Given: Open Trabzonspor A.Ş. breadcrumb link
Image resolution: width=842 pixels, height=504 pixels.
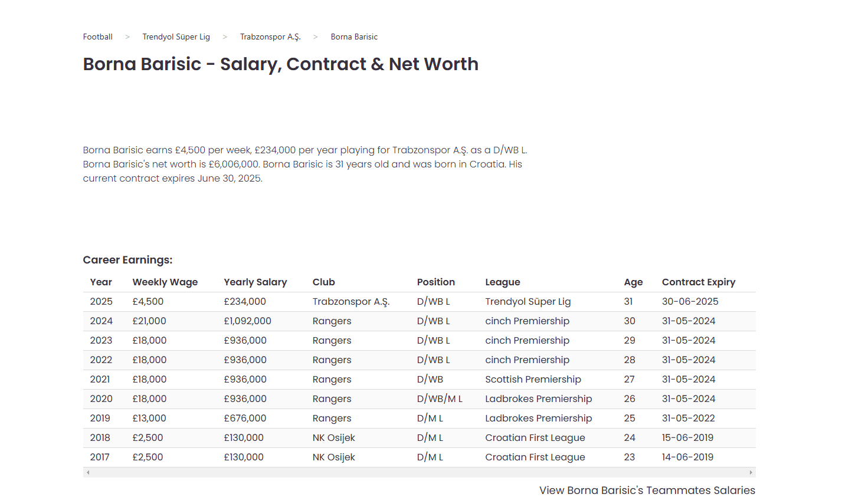Looking at the screenshot, I should point(270,37).
